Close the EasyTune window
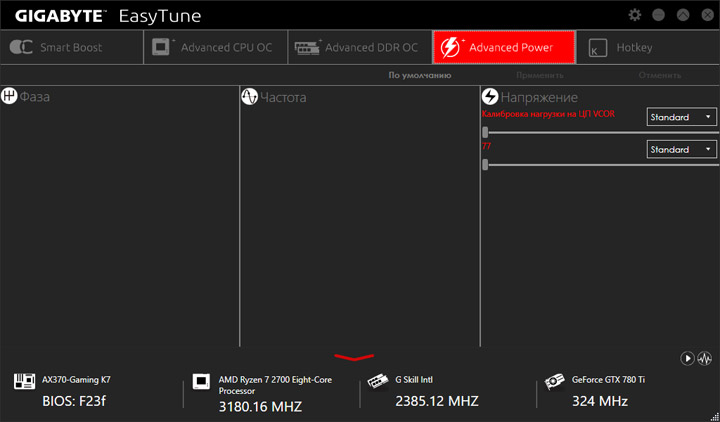The image size is (720, 422). [708, 15]
